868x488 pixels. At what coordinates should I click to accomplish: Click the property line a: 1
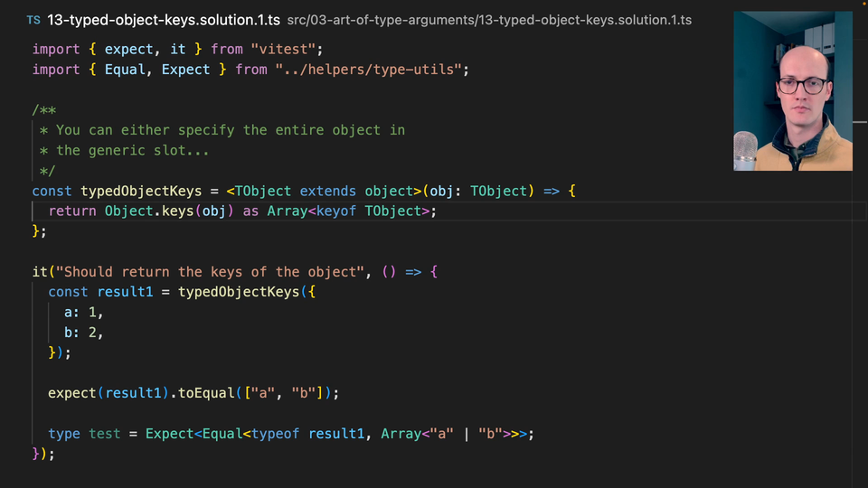[84, 312]
